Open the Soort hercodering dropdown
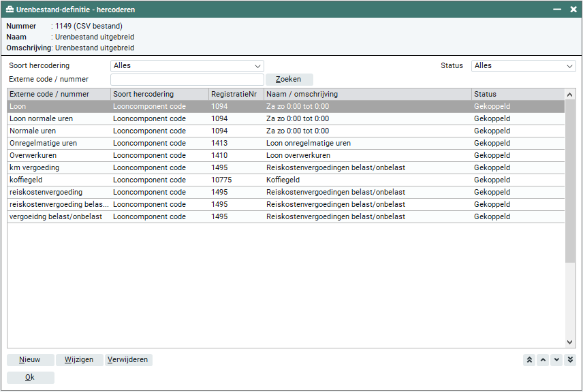The height and width of the screenshot is (392, 583). 187,66
